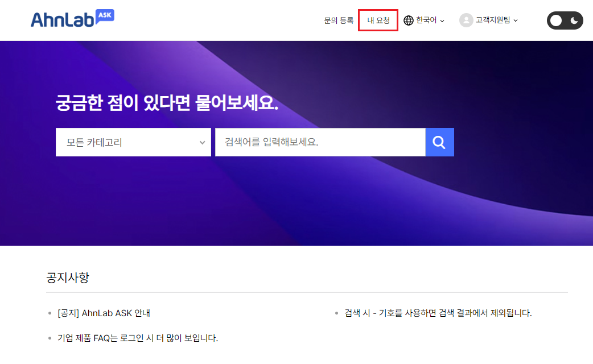
Task: Toggle the dark mode switch
Action: pyautogui.click(x=565, y=20)
